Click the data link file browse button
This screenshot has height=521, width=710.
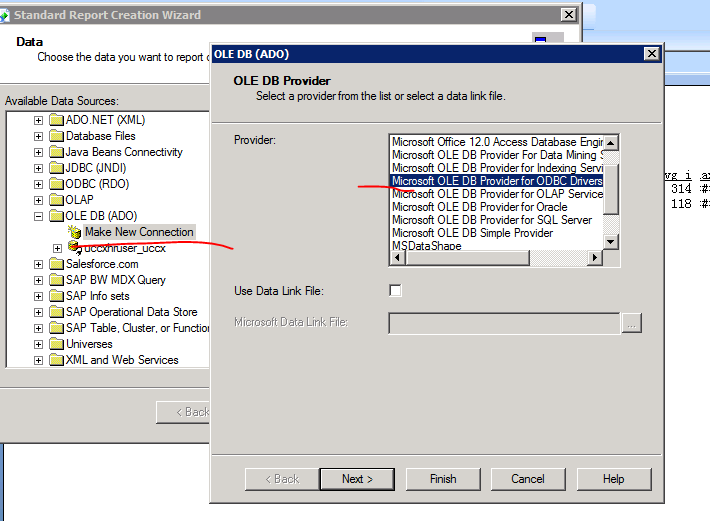tap(632, 323)
